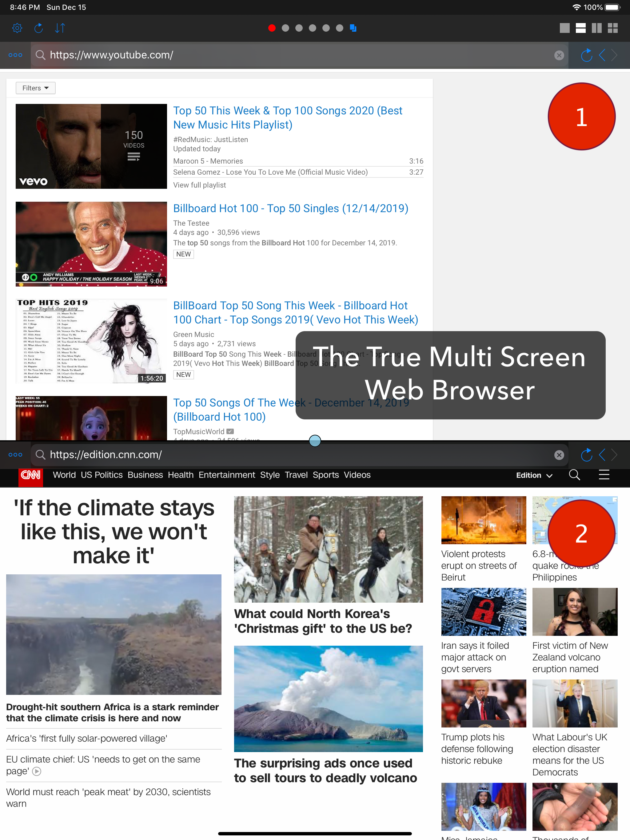Open CNN search magnifier icon
This screenshot has height=840, width=630.
tap(574, 475)
